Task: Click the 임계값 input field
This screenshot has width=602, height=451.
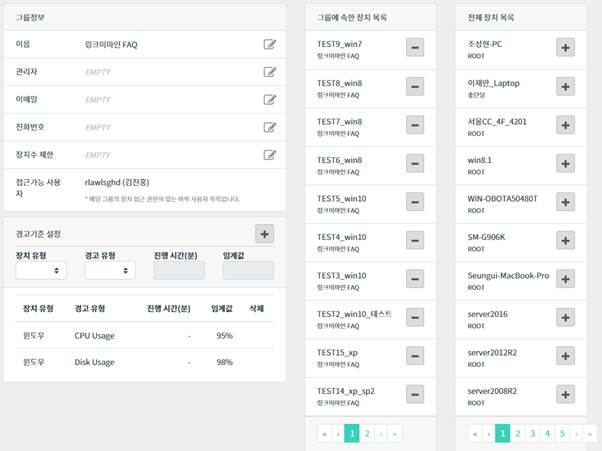Action: click(x=247, y=270)
